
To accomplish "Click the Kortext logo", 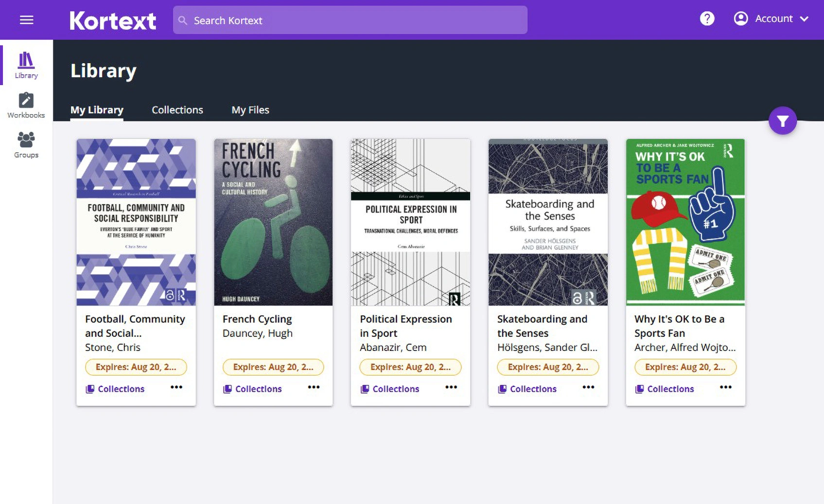I will click(x=113, y=20).
